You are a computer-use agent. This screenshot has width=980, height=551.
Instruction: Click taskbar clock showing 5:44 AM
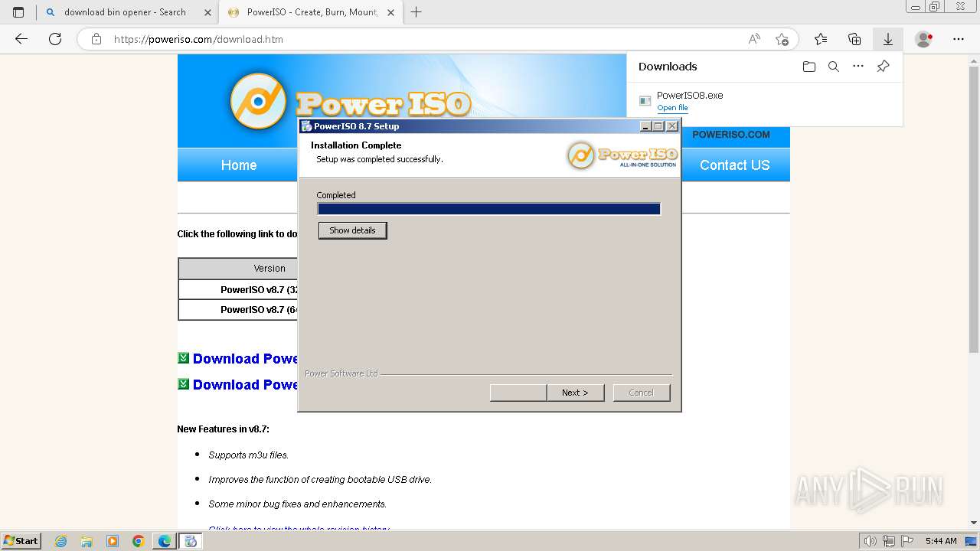(x=941, y=541)
